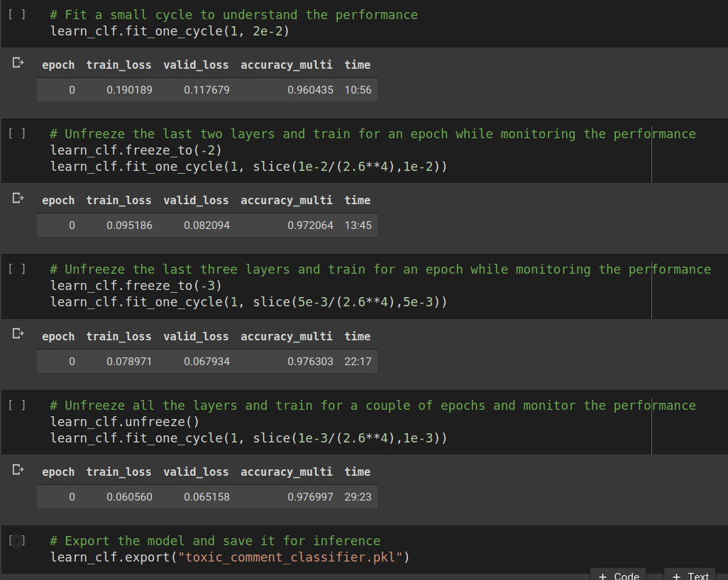The height and width of the screenshot is (580, 728).
Task: Click in code line learn_clf.fit_one_cycle(1, 2e-2)
Action: pos(170,31)
